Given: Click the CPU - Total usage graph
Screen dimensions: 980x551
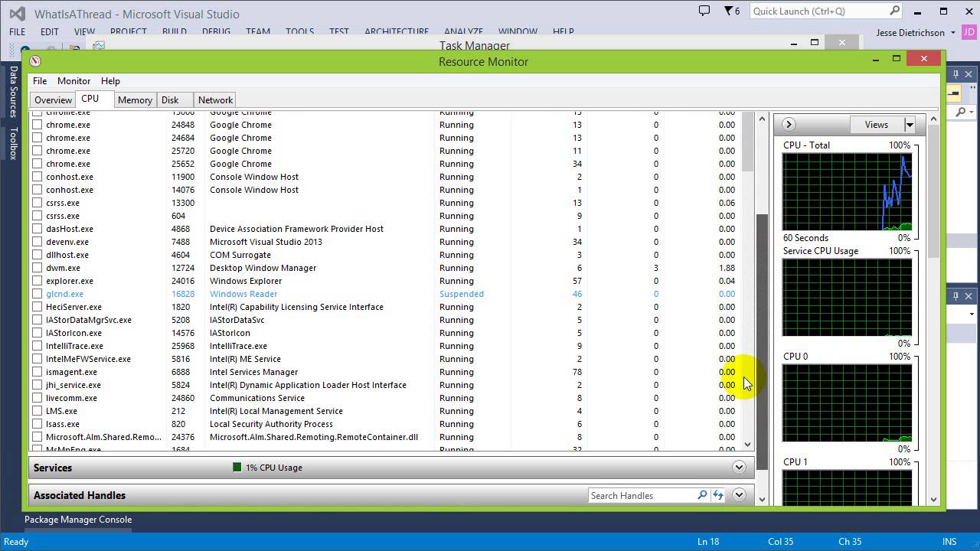Looking at the screenshot, I should [x=847, y=191].
